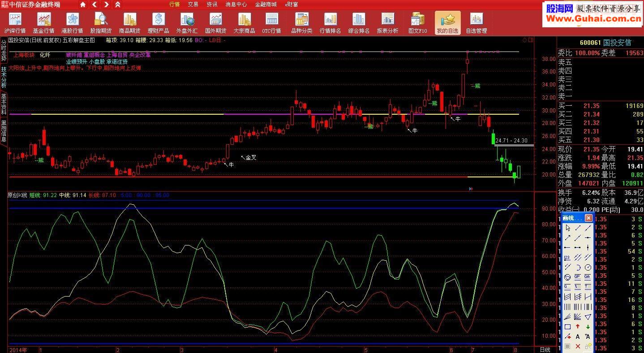Open 理财产品 wealth products icon
Image resolution: width=644 pixels, height=353 pixels.
tap(158, 22)
